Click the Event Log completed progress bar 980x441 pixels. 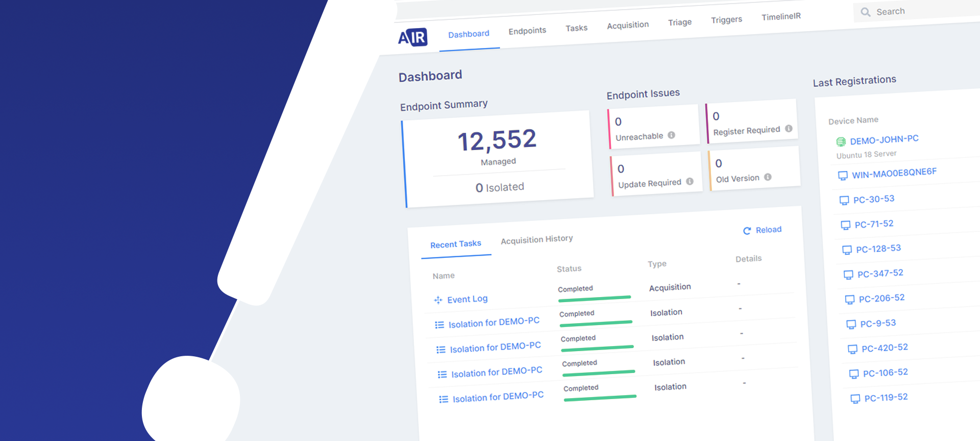[595, 299]
